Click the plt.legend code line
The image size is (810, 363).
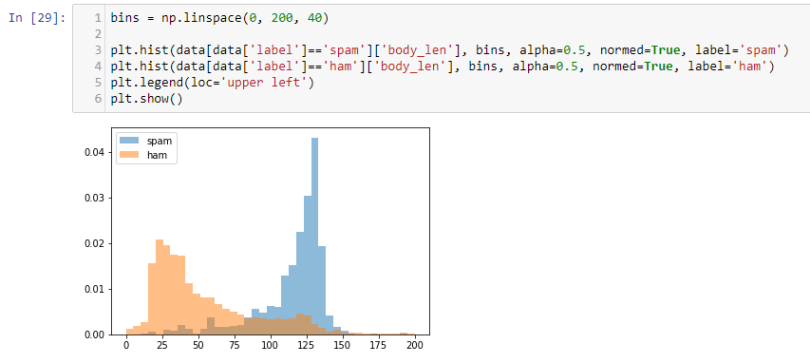click(212, 83)
